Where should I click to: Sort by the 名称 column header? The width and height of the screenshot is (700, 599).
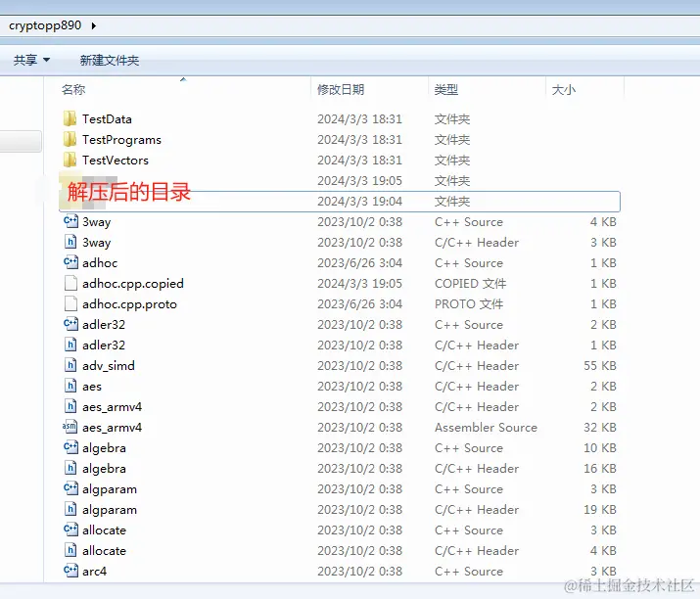point(73,90)
